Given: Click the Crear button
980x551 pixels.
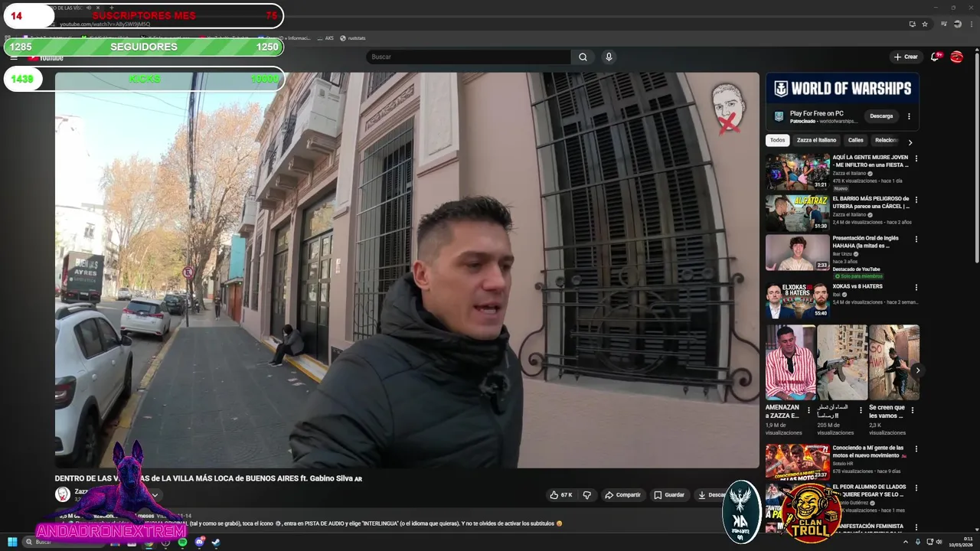Looking at the screenshot, I should (905, 57).
